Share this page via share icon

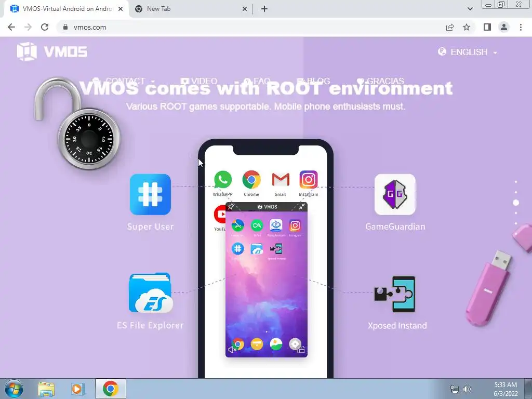point(450,27)
